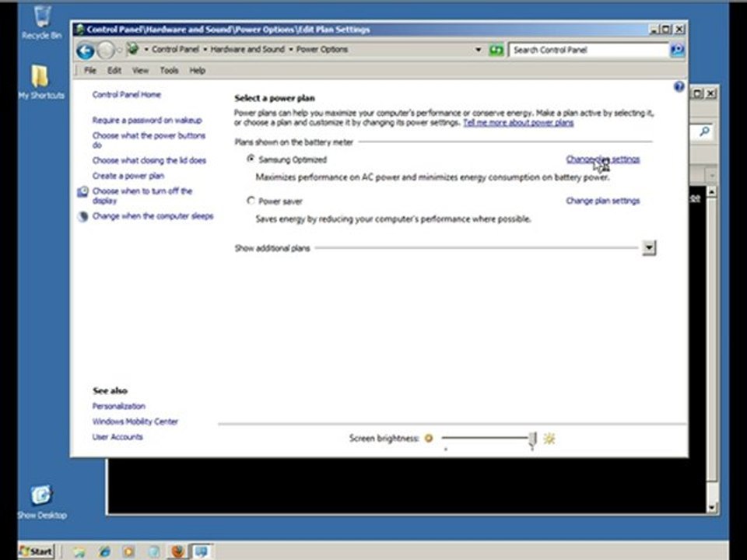Click the Screen brightness slider track

point(486,438)
